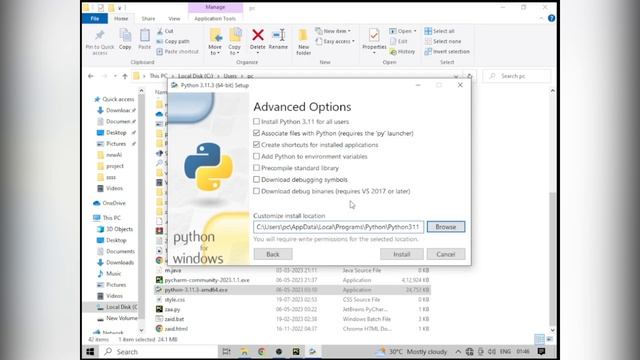Open the File tab in File Explorer

[x=95, y=18]
